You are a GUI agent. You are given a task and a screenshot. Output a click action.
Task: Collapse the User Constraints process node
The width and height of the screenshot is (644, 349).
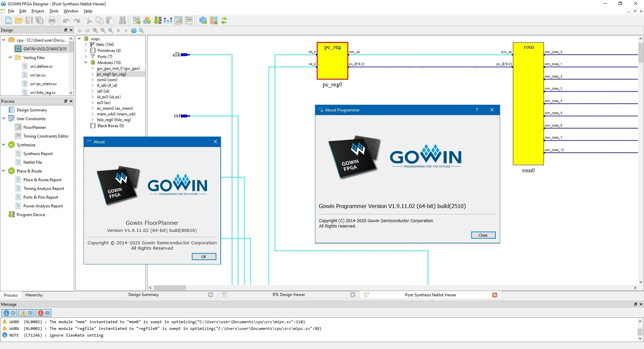point(4,118)
